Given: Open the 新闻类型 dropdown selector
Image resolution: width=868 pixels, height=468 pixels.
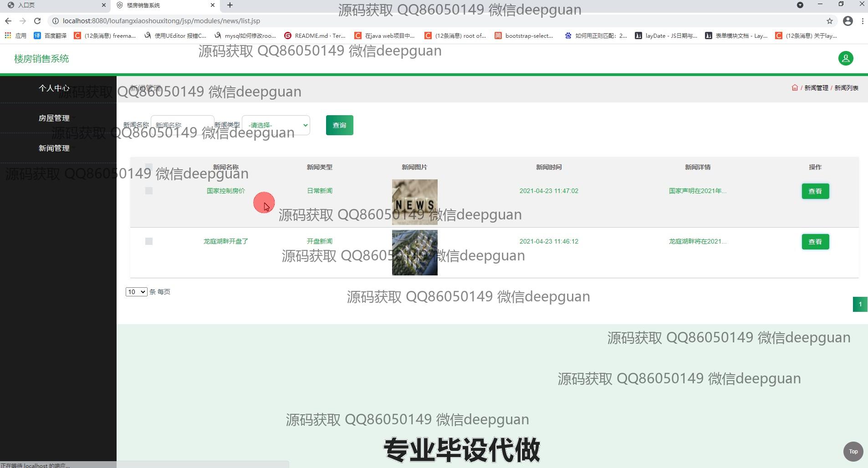Looking at the screenshot, I should [276, 125].
